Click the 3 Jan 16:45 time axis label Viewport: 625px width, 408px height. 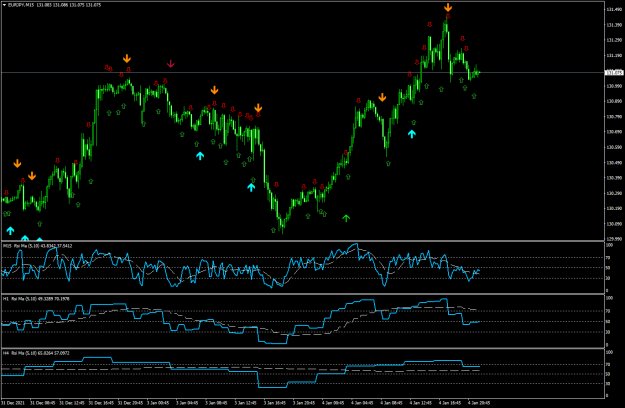[x=275, y=403]
